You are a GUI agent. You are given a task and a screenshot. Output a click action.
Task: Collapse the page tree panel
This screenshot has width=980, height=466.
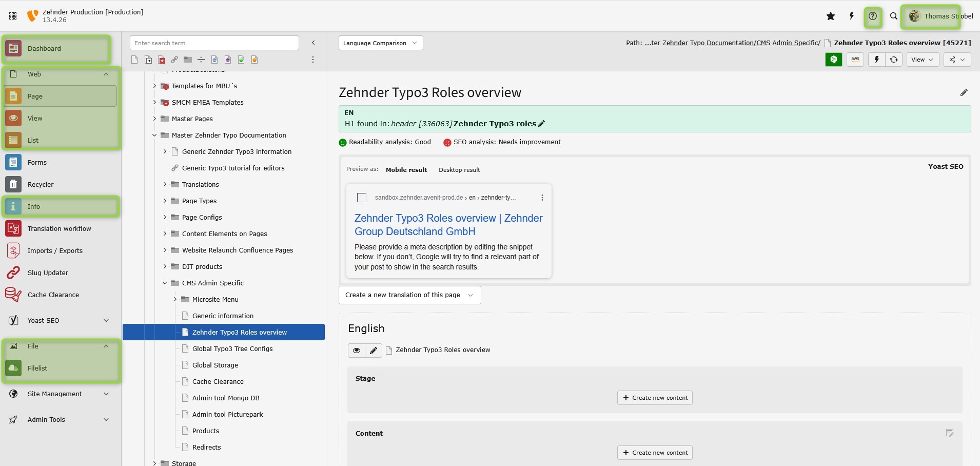tap(313, 43)
